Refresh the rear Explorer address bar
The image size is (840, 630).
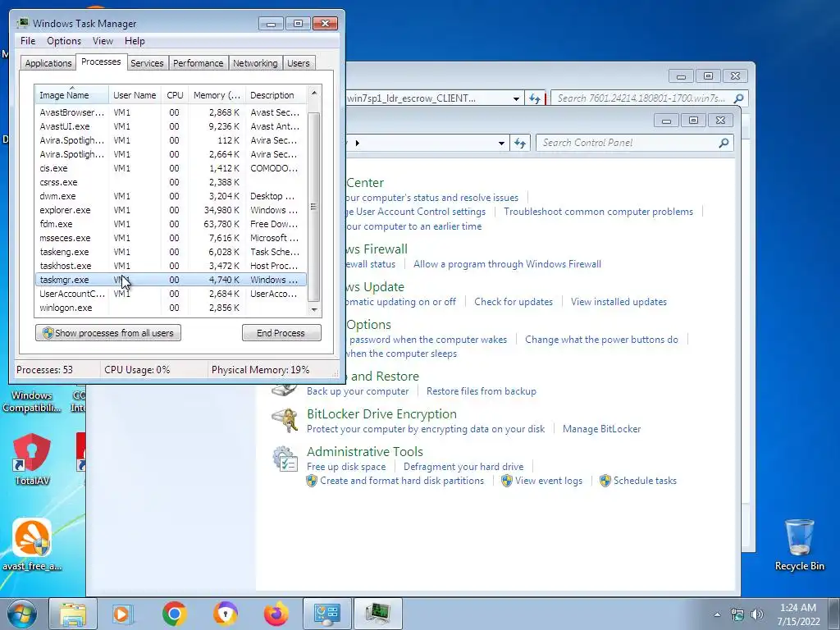pyautogui.click(x=535, y=98)
